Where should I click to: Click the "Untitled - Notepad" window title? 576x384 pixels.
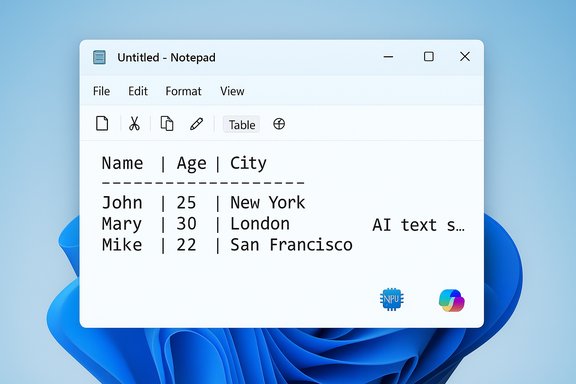click(166, 58)
